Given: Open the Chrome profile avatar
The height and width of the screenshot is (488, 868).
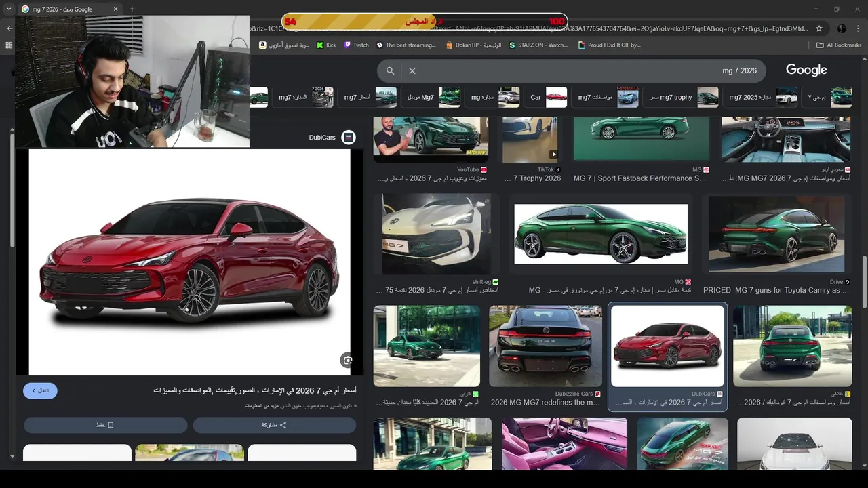Looking at the screenshot, I should click(x=842, y=28).
